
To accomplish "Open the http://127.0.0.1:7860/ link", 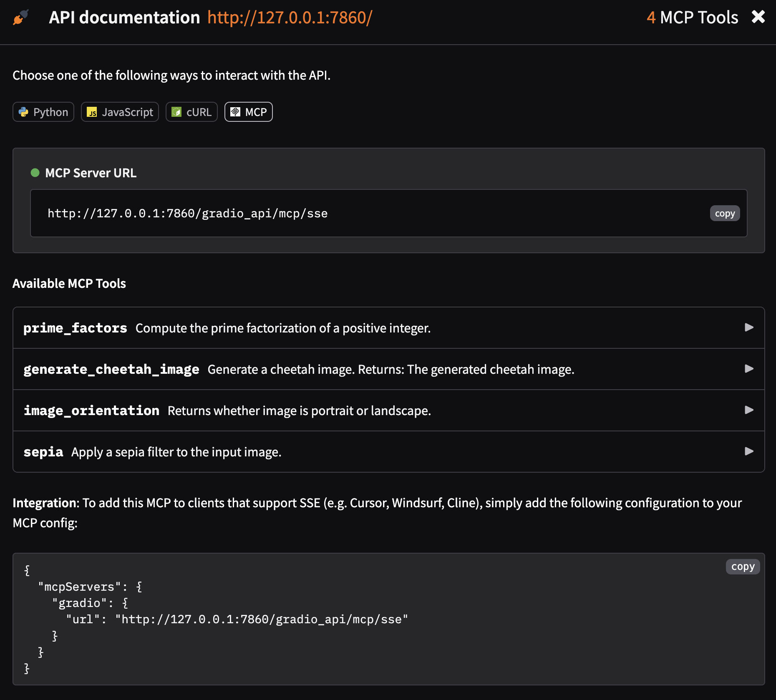I will pyautogui.click(x=290, y=18).
